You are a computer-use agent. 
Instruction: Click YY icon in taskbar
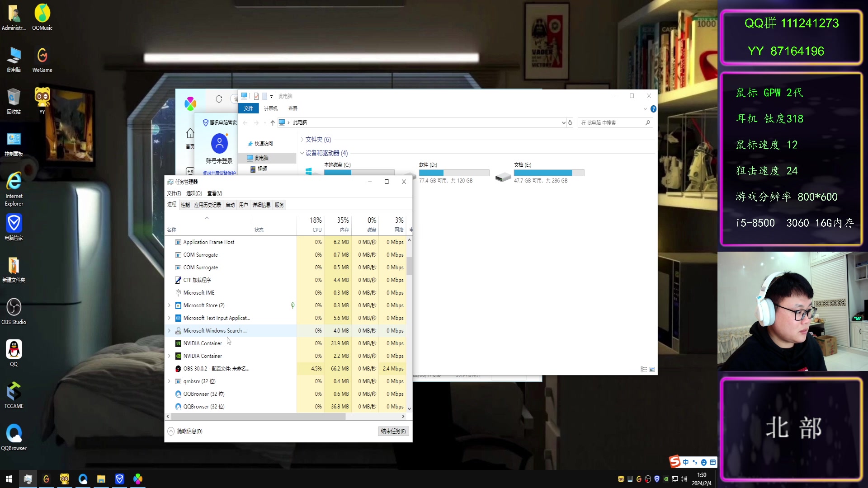(65, 479)
